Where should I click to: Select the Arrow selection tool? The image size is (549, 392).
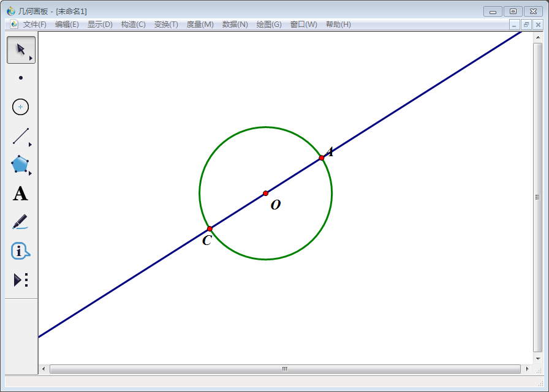pyautogui.click(x=20, y=49)
